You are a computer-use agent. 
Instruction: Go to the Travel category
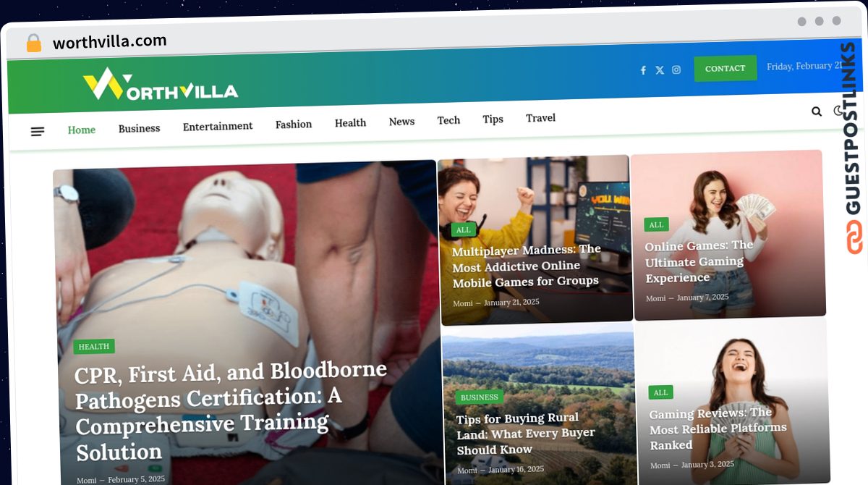point(541,118)
